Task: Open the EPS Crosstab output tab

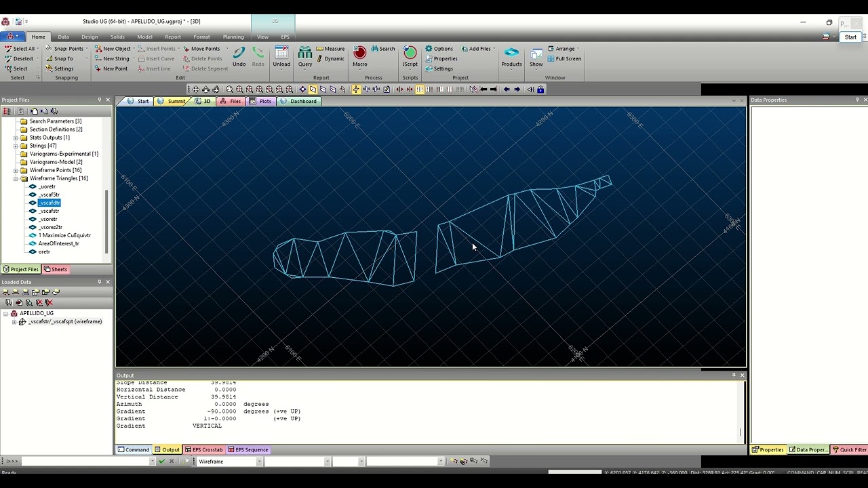Action: click(x=204, y=449)
